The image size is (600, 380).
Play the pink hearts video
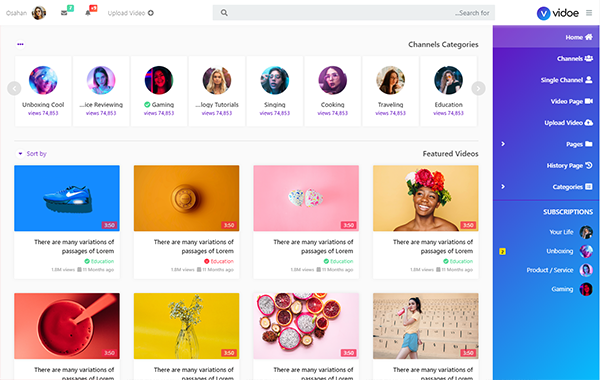point(306,198)
